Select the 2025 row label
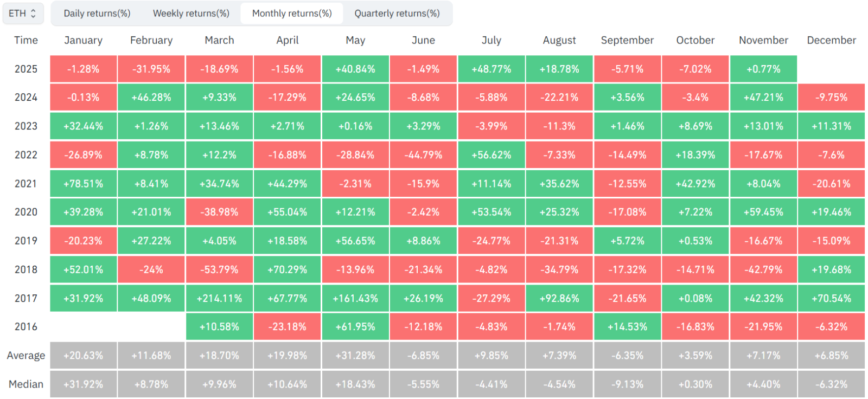This screenshot has height=399, width=868. point(26,69)
